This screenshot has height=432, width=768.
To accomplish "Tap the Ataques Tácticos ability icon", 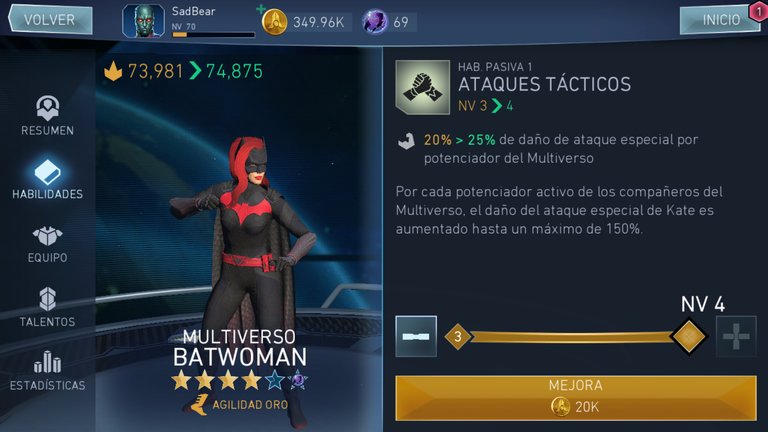I will pos(422,87).
